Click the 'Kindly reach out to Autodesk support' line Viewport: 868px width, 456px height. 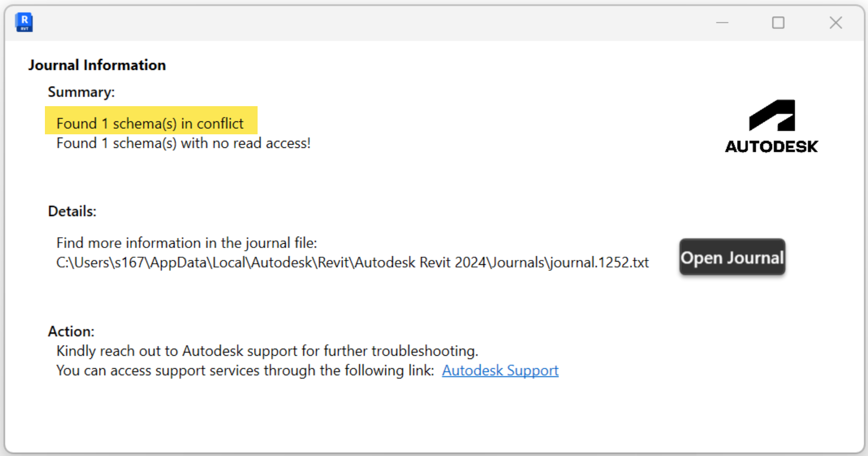(267, 351)
